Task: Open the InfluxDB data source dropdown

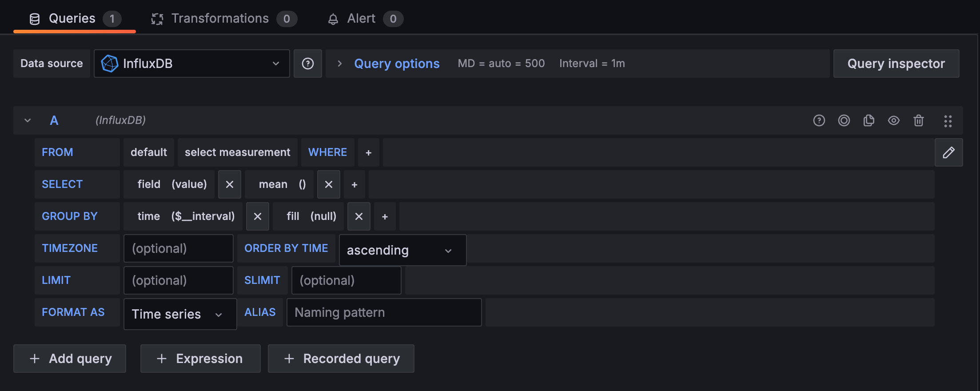Action: click(x=191, y=64)
